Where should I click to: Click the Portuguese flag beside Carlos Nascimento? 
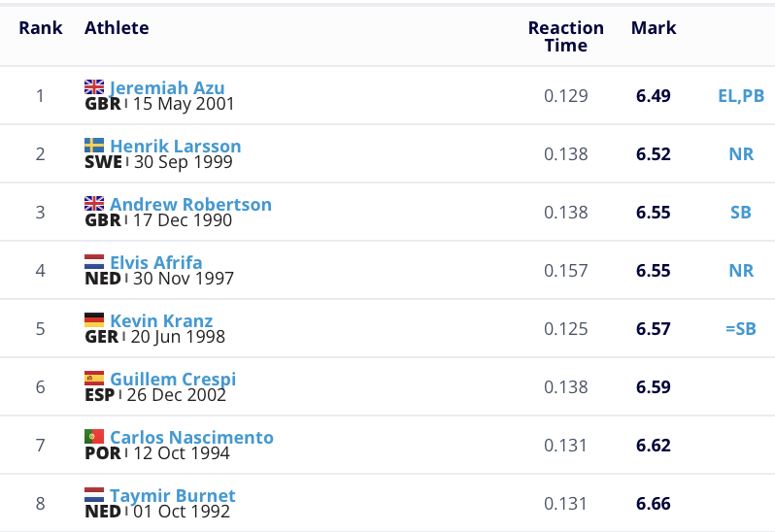click(94, 437)
